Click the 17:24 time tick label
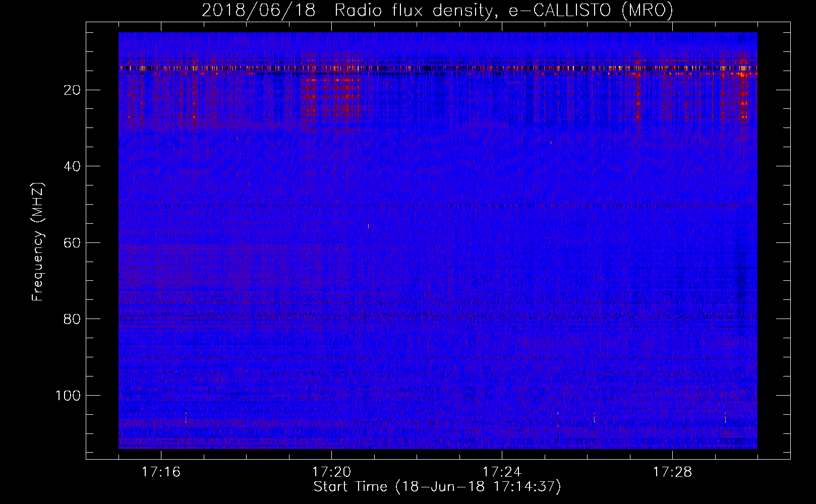Image resolution: width=816 pixels, height=504 pixels. [502, 472]
